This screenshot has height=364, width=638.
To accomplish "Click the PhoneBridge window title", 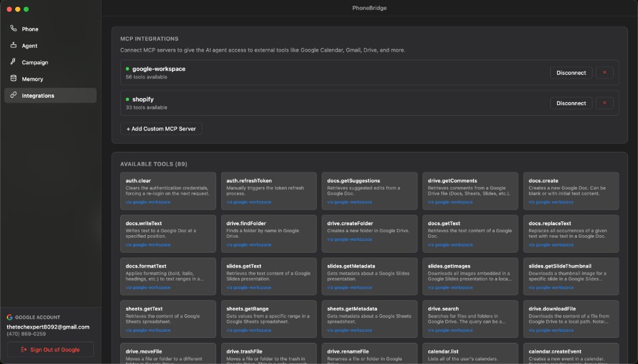I will [x=369, y=7].
